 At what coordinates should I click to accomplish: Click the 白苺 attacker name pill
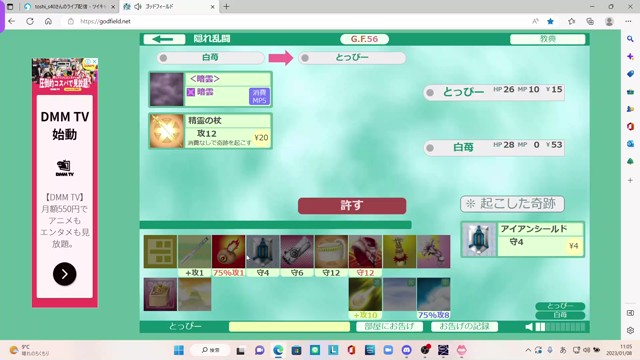pos(211,58)
